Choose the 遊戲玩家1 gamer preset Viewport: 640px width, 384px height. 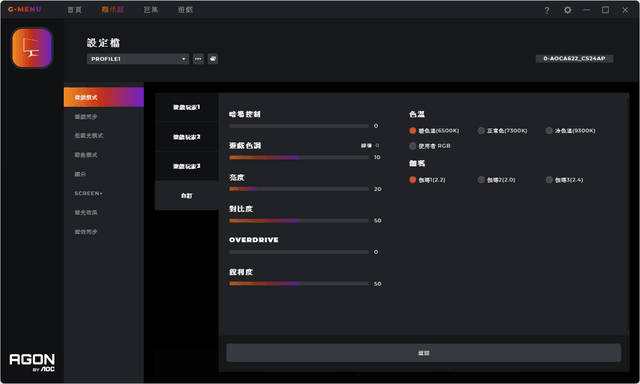tap(187, 107)
